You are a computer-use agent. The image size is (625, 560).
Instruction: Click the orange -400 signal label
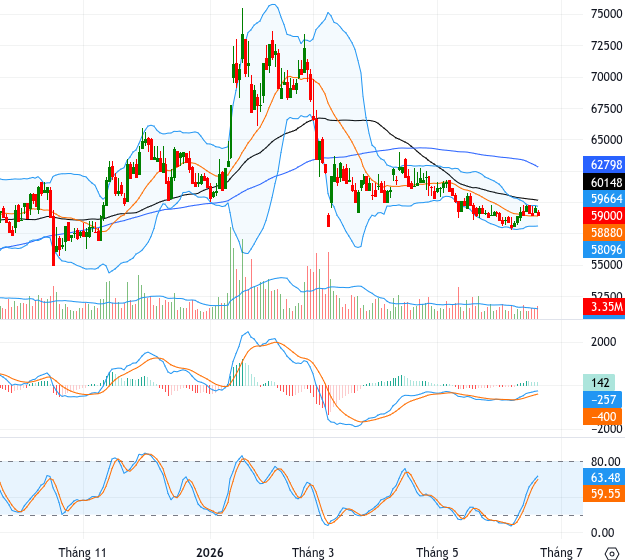pyautogui.click(x=602, y=417)
